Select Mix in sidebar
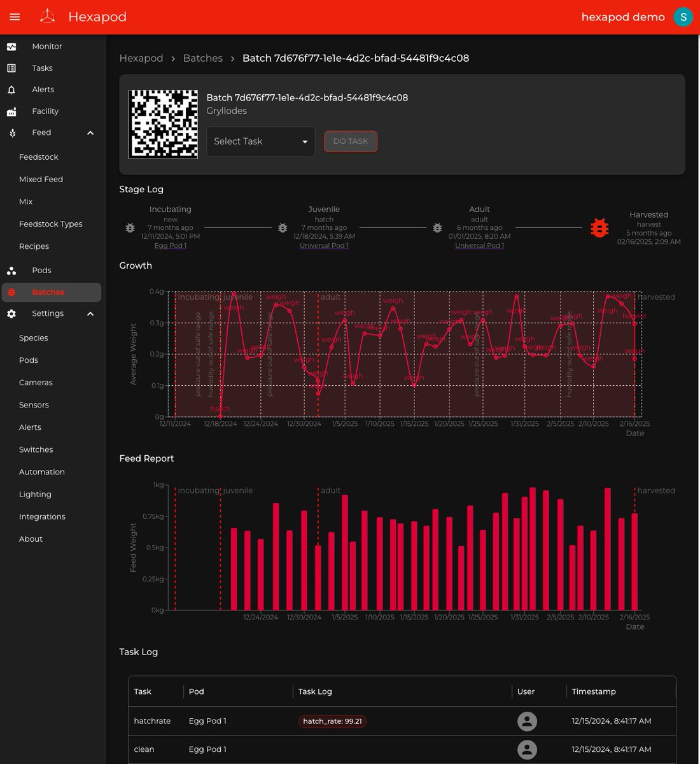 pyautogui.click(x=26, y=202)
